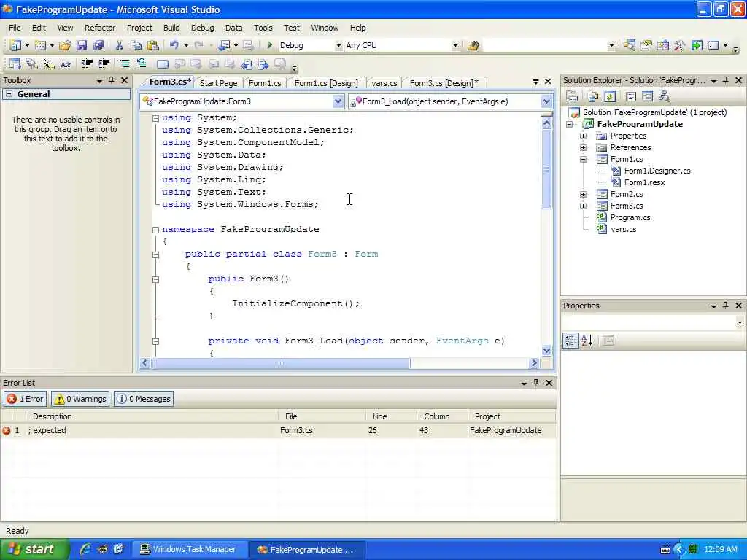Click the Paste clipboard icon
Screen dimensions: 747x560
[153, 45]
